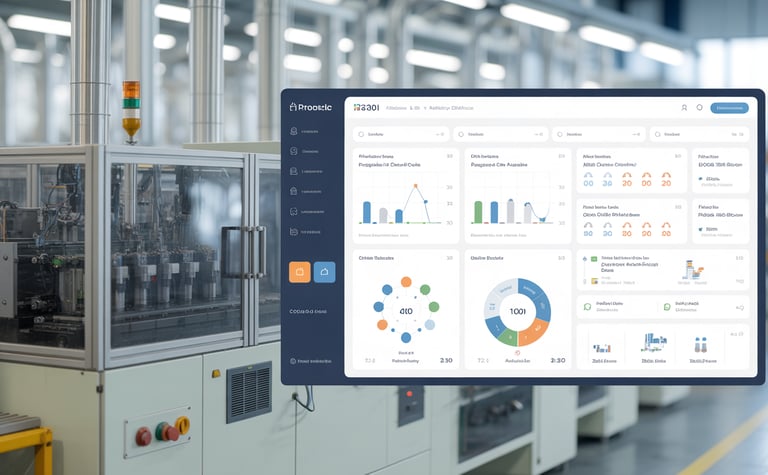This screenshot has height=475, width=768.
Task: Click the first blue gauge in lower gauge card
Action: point(588,230)
